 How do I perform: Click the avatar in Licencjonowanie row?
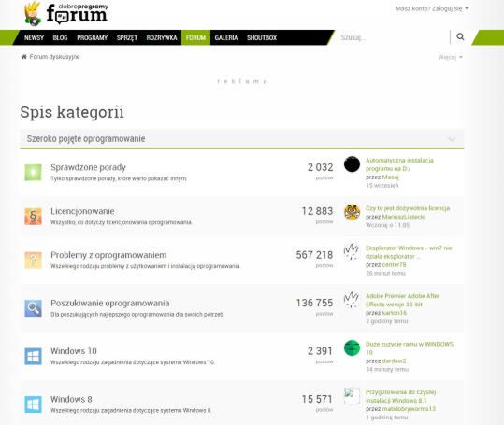[x=352, y=212]
